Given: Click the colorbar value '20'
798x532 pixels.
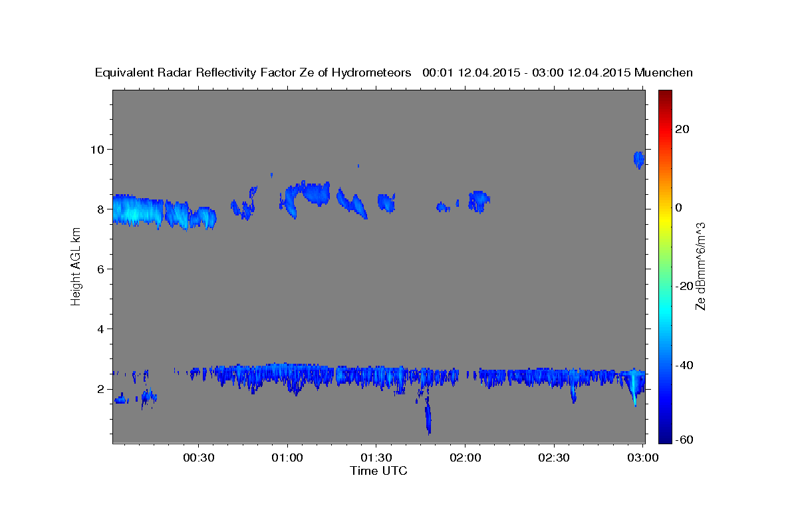Looking at the screenshot, I should (x=681, y=129).
